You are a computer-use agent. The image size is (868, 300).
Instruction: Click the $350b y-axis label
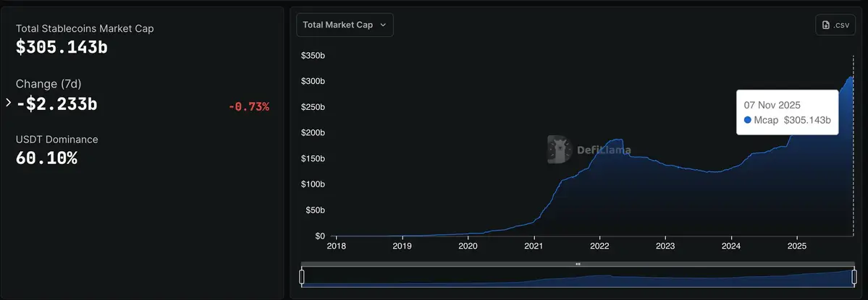[x=313, y=56]
